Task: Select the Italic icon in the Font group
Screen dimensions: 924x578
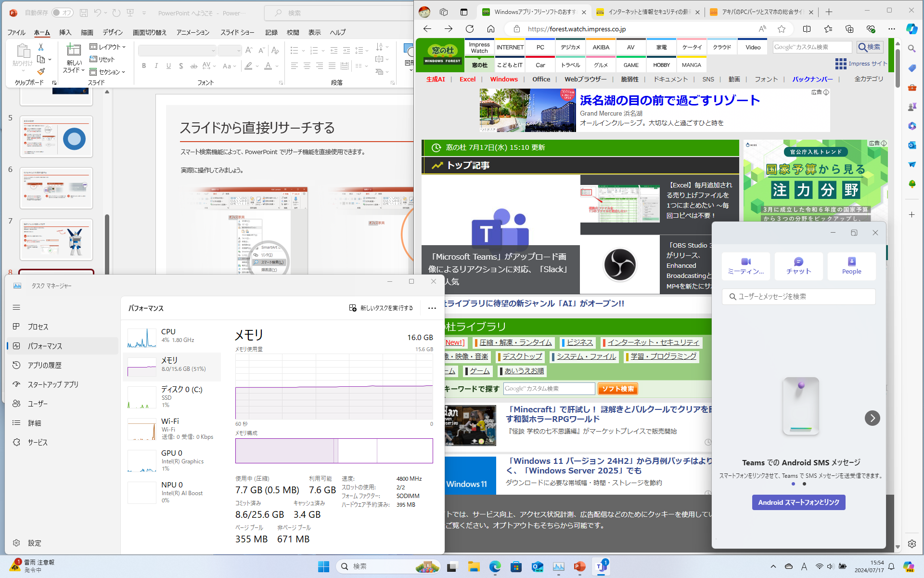Action: [156, 66]
